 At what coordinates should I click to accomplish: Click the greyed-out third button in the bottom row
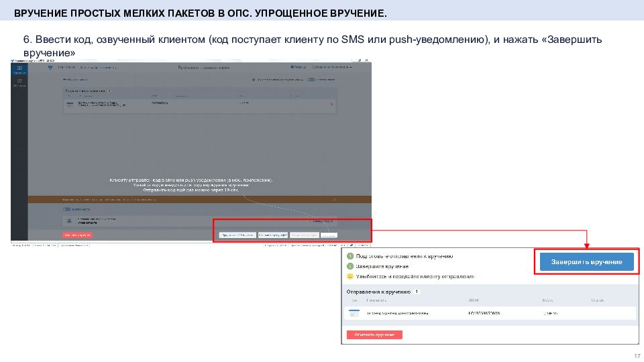304,235
